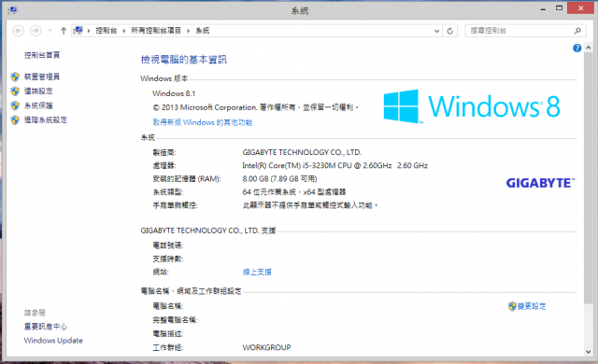Image resolution: width=598 pixels, height=364 pixels.
Task: Maximize the 系統 window
Action: 559,8
